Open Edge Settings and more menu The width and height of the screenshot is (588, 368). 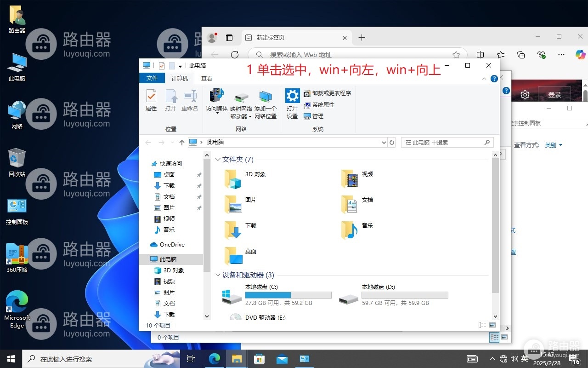pyautogui.click(x=561, y=55)
